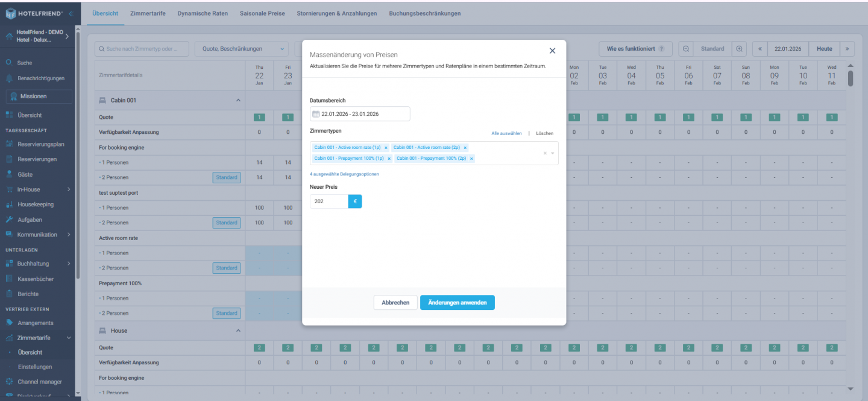Remove the Cabin 001 Prepayment 100% (2p) tag

(x=471, y=159)
